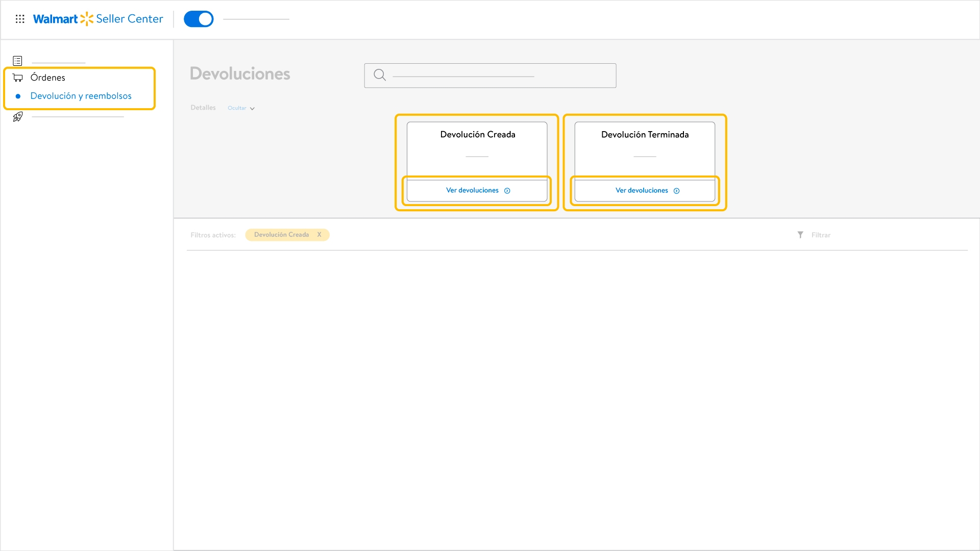Click Ver devoluciones under Devolución Creada
Image resolution: width=980 pixels, height=551 pixels.
point(472,190)
